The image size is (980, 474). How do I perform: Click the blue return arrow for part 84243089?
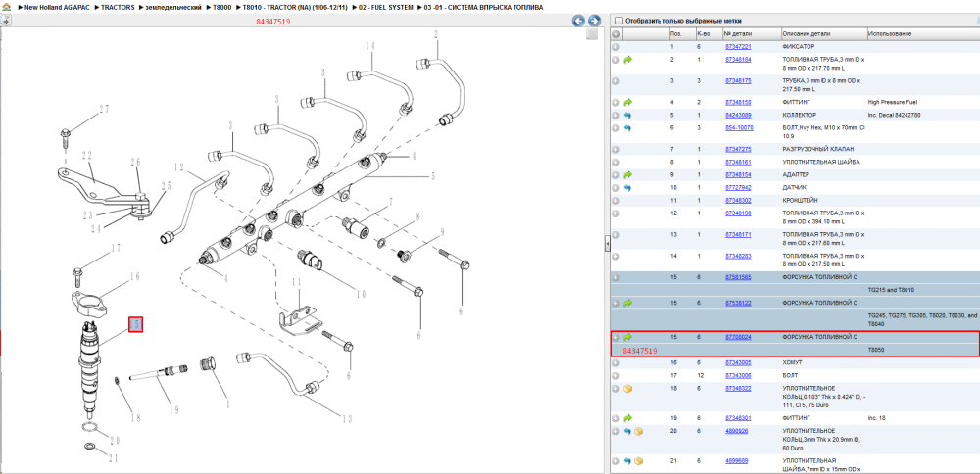tap(628, 116)
